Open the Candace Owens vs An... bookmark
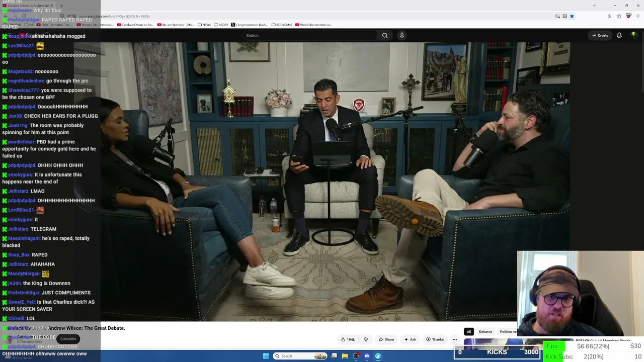This screenshot has width=644, height=362. pyautogui.click(x=136, y=25)
